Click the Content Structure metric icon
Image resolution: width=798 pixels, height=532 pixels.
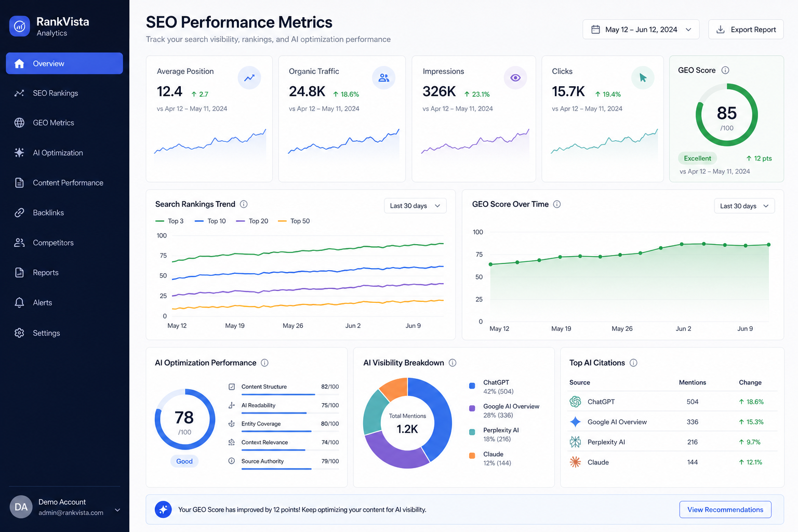pos(232,387)
